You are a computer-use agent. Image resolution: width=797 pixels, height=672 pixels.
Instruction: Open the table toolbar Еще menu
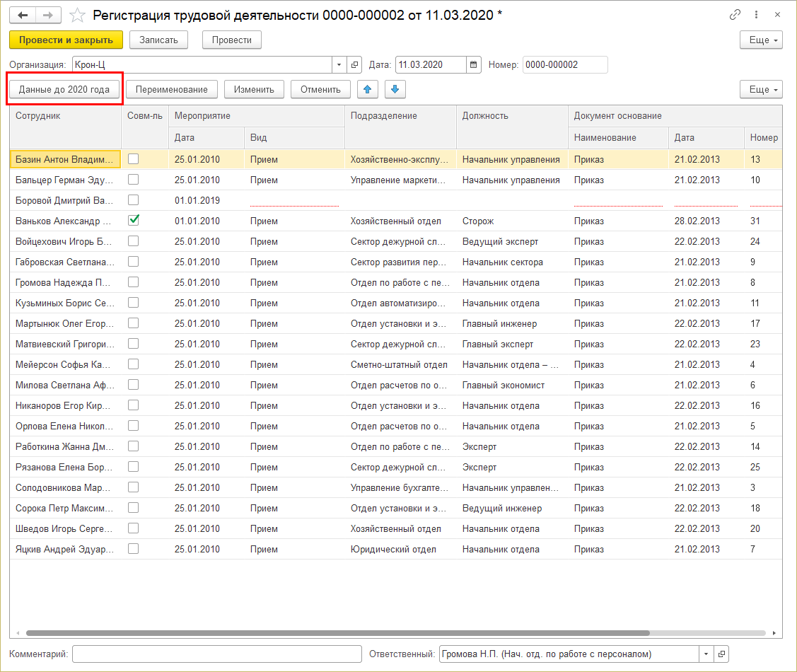[x=761, y=90]
